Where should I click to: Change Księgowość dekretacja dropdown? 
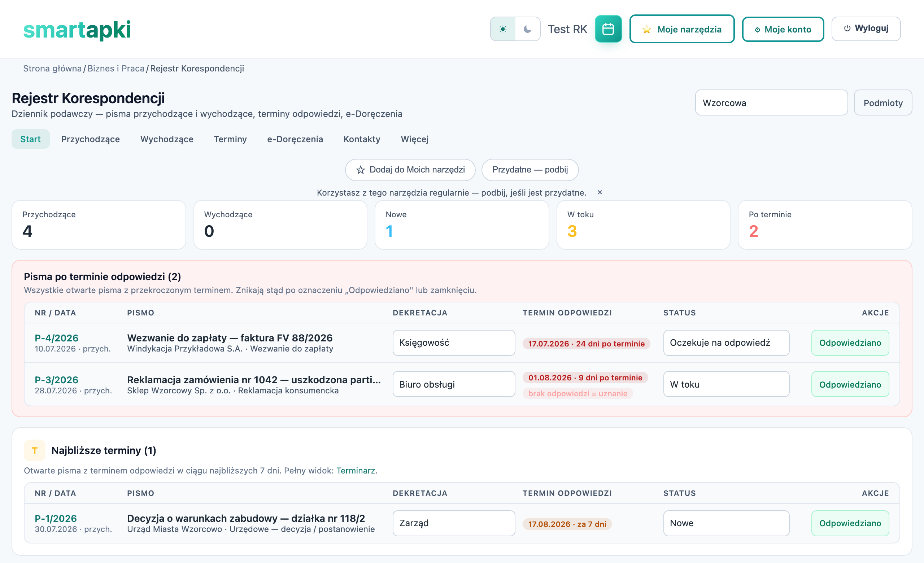454,343
